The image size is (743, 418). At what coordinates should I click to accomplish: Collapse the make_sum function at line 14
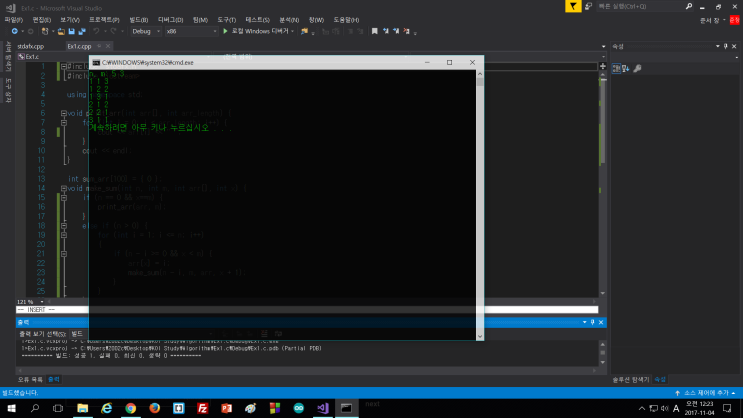[63, 188]
